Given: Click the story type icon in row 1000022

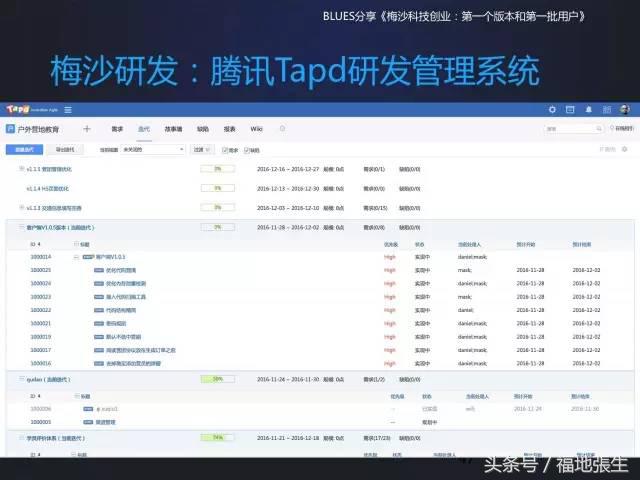Looking at the screenshot, I should pos(99,310).
